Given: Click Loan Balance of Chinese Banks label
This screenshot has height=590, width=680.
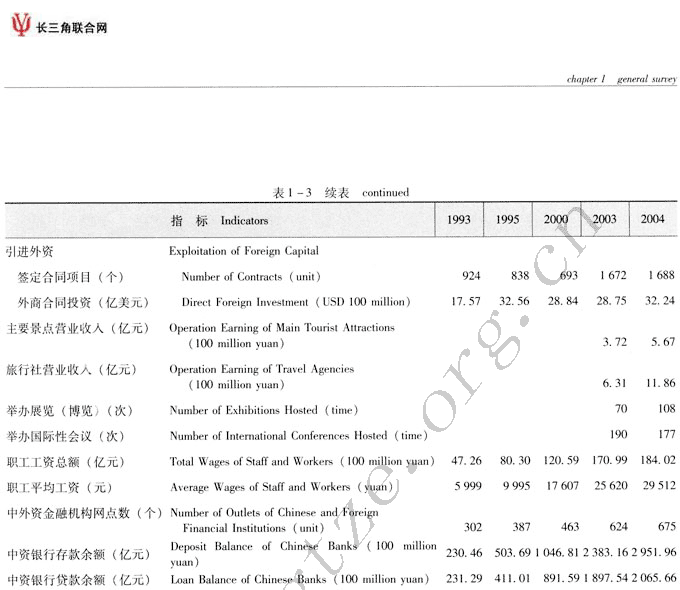Looking at the screenshot, I should coord(300,580).
